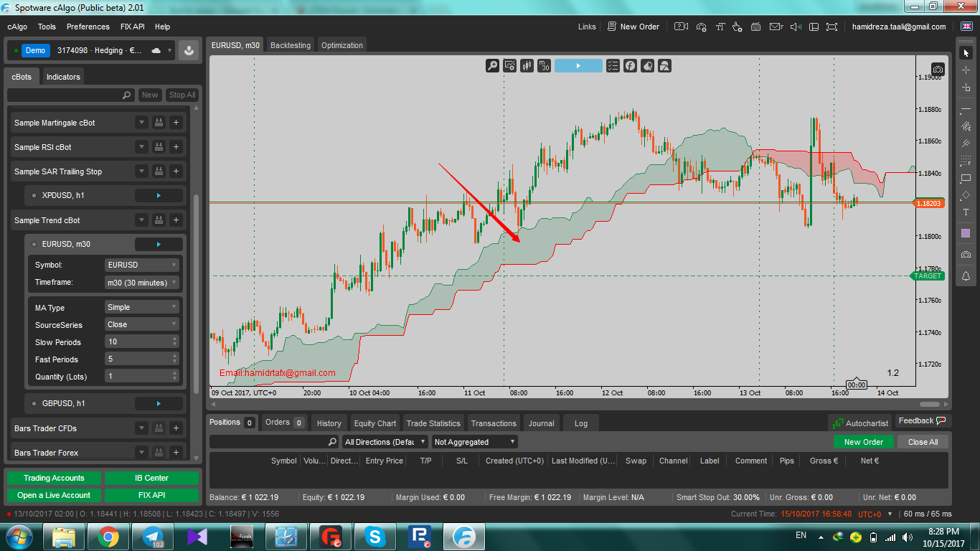The image size is (980, 551).
Task: Select the crosshair tool
Action: point(966,70)
